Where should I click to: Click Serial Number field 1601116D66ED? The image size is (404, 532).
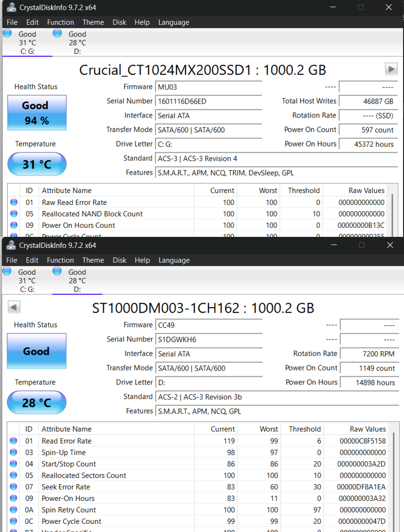[208, 101]
